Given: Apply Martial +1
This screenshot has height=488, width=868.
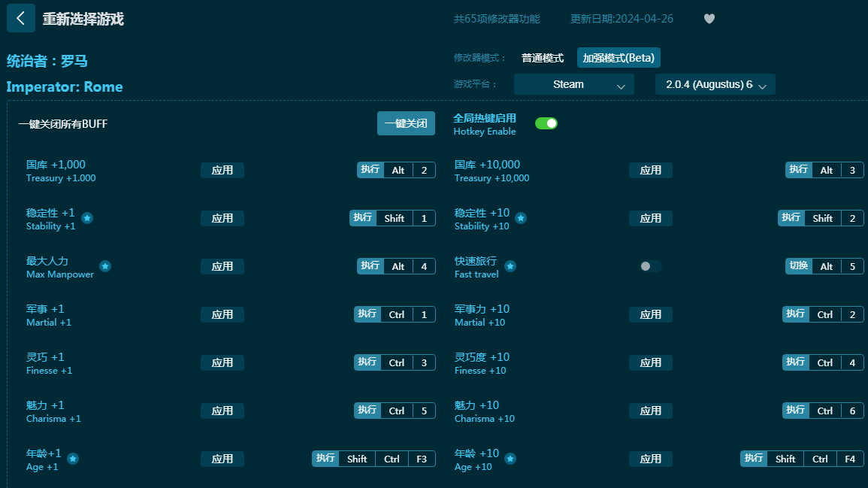Looking at the screenshot, I should 222,314.
